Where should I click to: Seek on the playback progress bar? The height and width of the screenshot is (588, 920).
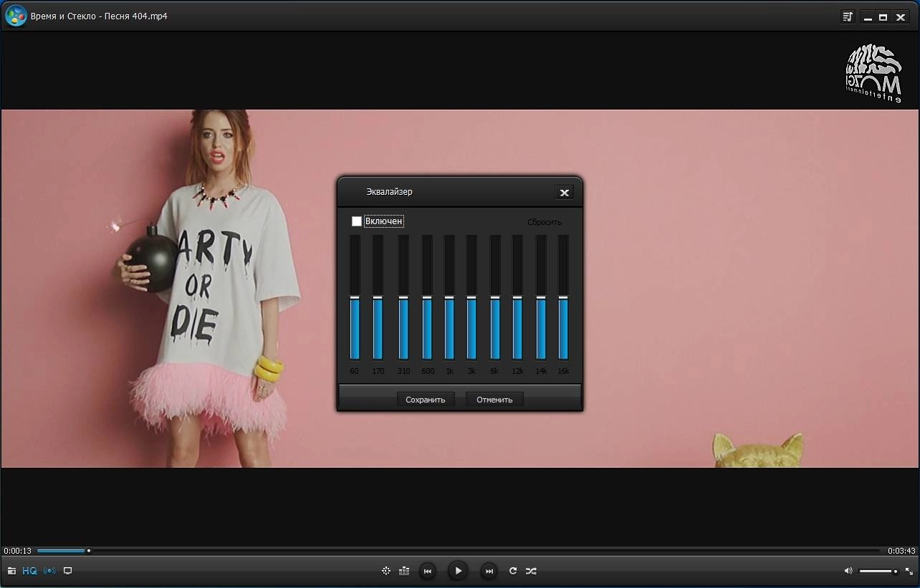pyautogui.click(x=459, y=551)
